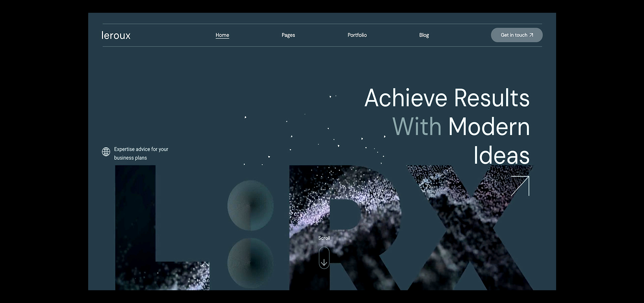This screenshot has height=303, width=644.
Task: Click the scroll down arrow pill
Action: click(x=324, y=258)
